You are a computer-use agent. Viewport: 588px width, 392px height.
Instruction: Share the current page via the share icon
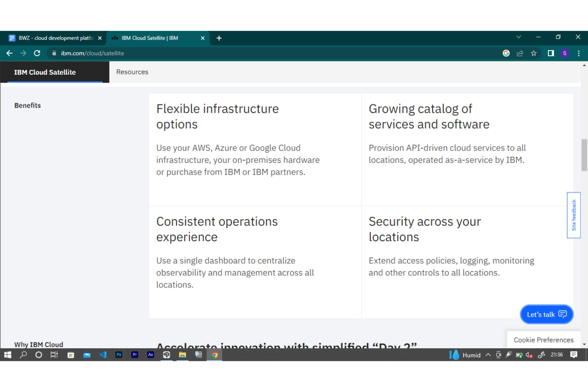point(520,53)
